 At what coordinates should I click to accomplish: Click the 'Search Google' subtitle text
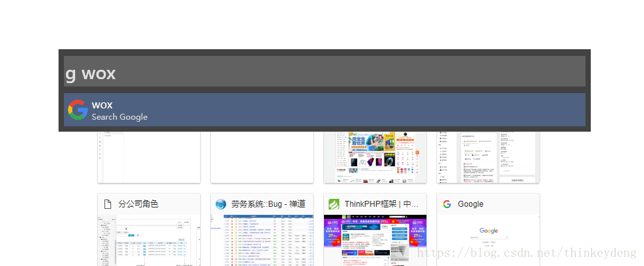(x=120, y=117)
